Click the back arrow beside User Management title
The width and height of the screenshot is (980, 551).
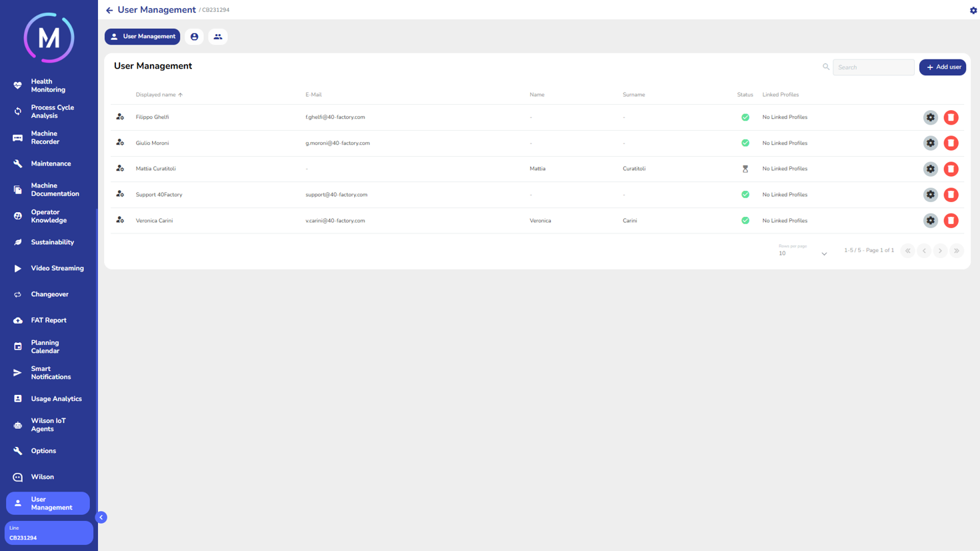point(109,11)
